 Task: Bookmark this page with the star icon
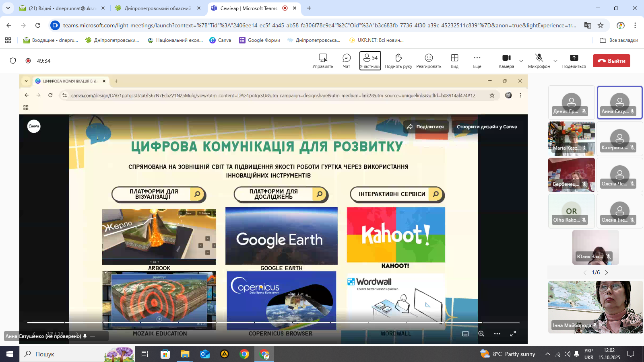tap(601, 25)
